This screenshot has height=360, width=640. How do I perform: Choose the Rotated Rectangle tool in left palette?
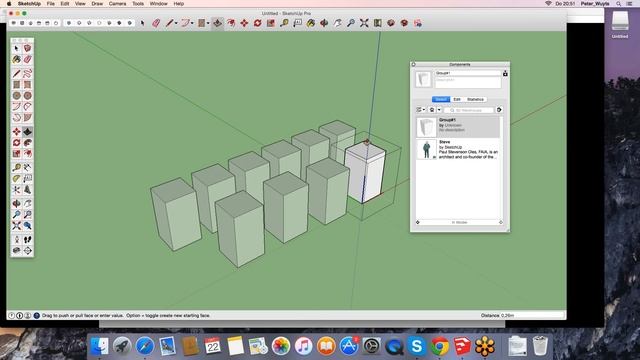click(x=27, y=84)
